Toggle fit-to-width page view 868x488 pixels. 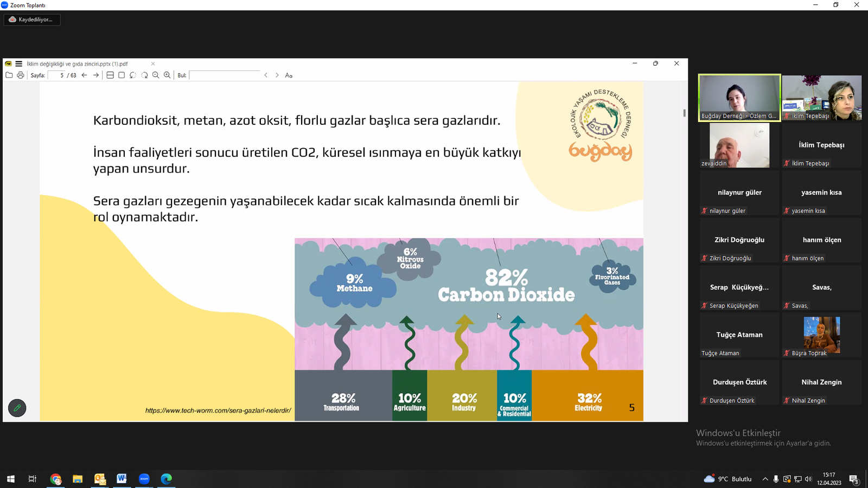pyautogui.click(x=110, y=75)
